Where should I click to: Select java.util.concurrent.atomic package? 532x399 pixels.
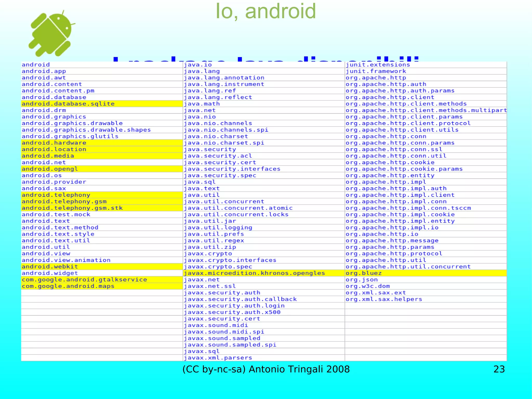264,208
